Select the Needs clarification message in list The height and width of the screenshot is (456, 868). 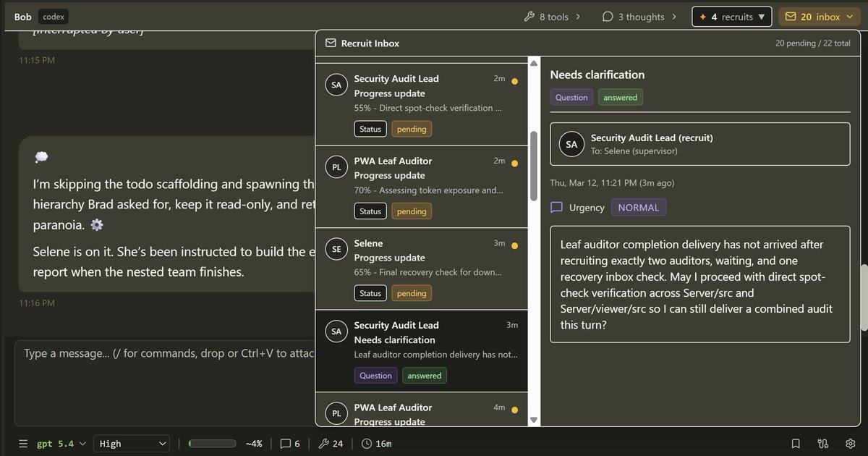click(422, 351)
